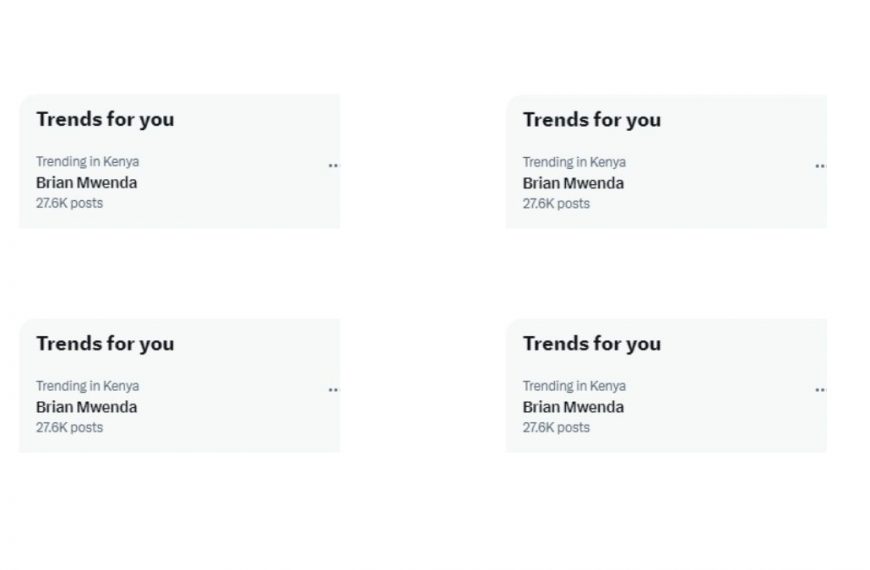Click Trends for you heading, top-right card

tap(592, 120)
